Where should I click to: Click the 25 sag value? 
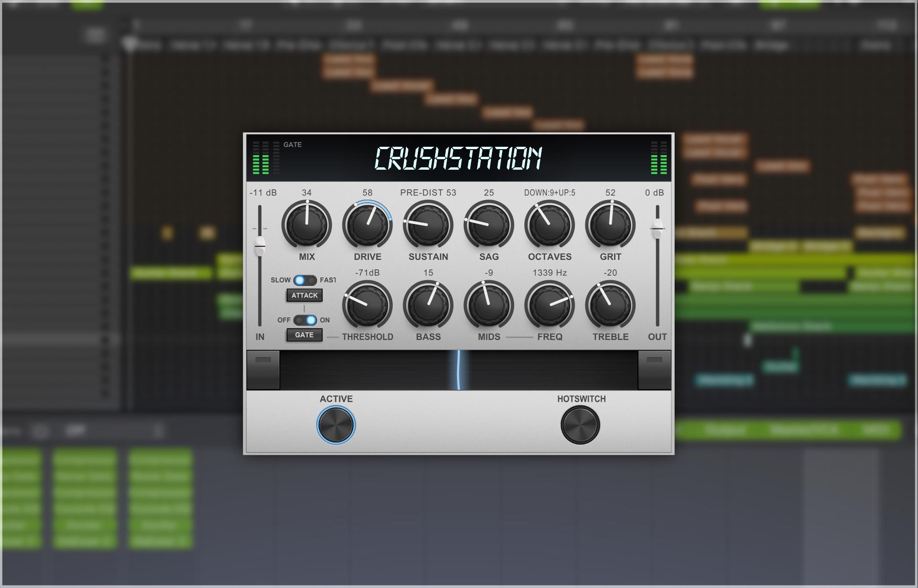click(489, 193)
